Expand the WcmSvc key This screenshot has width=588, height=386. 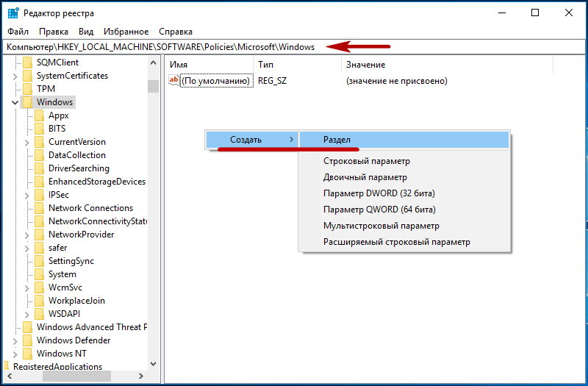tap(27, 288)
